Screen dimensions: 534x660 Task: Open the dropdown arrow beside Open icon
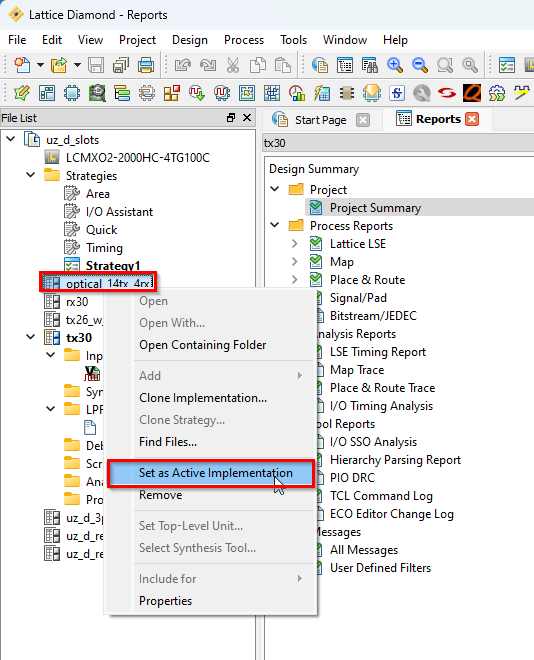[x=77, y=65]
